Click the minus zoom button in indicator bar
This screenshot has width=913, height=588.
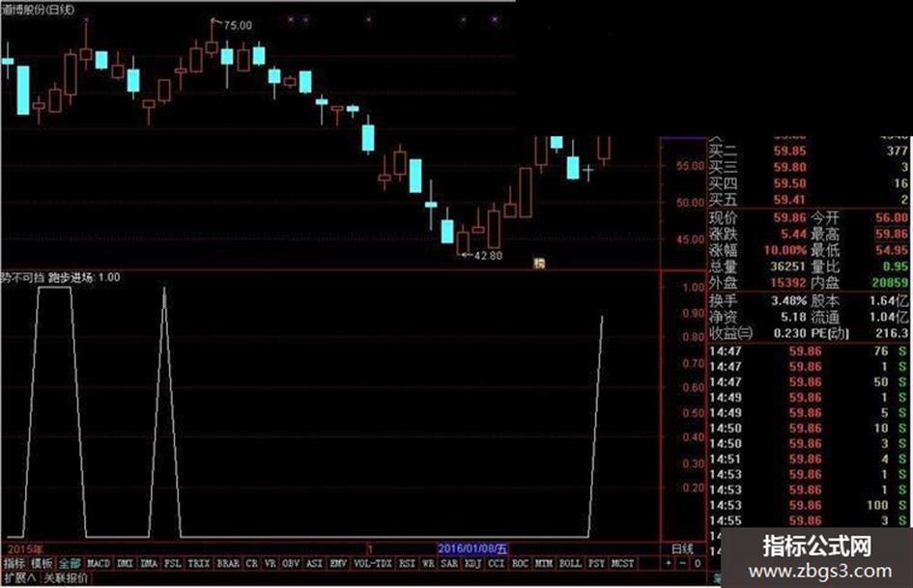click(x=682, y=564)
